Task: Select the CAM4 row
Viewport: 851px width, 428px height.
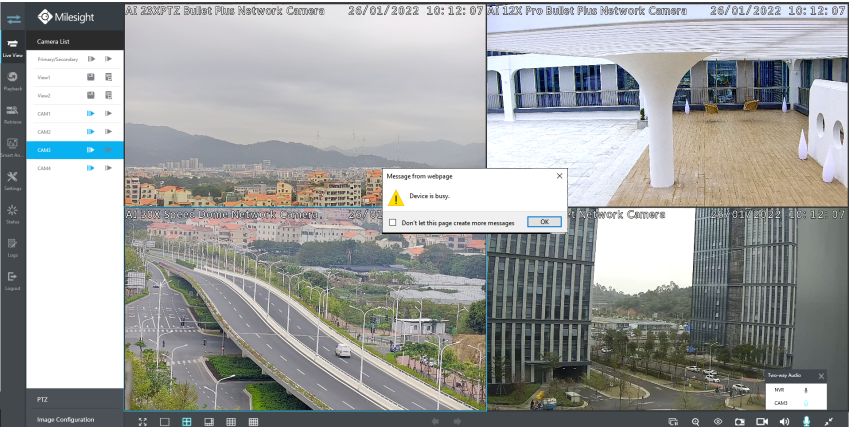Action: pos(75,168)
